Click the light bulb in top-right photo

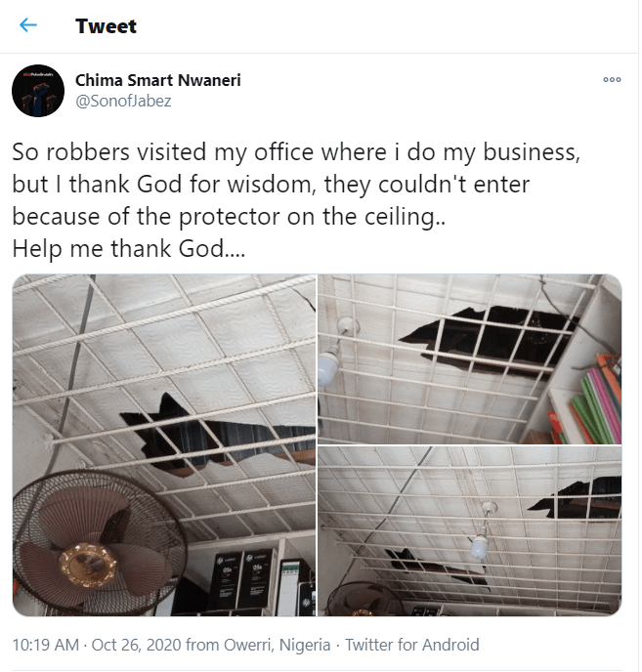(x=328, y=364)
